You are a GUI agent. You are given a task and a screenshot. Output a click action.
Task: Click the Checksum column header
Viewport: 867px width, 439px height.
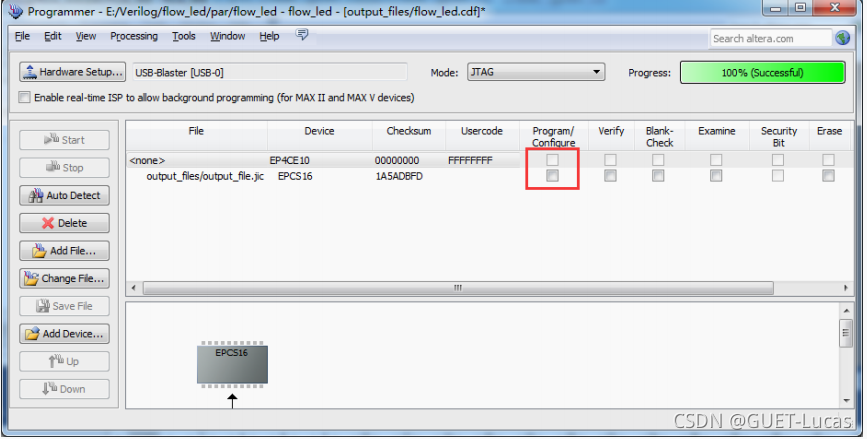(x=409, y=135)
